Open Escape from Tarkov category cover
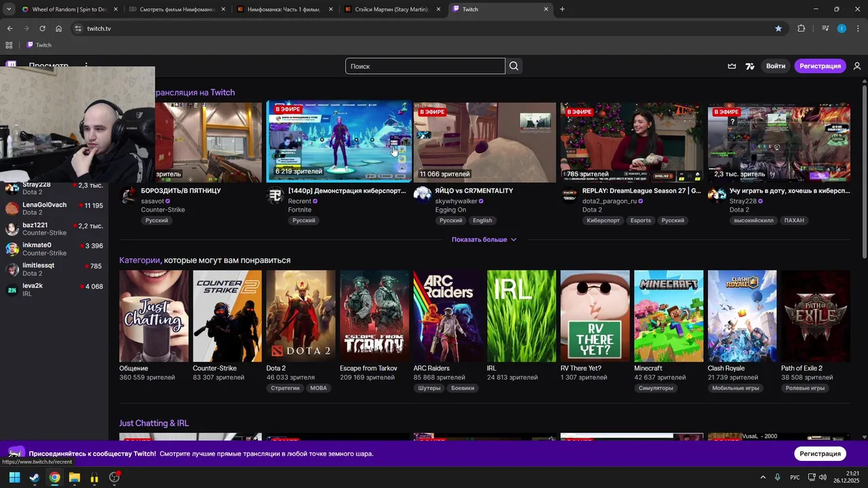Screen dimensions: 868x488 pyautogui.click(x=374, y=316)
